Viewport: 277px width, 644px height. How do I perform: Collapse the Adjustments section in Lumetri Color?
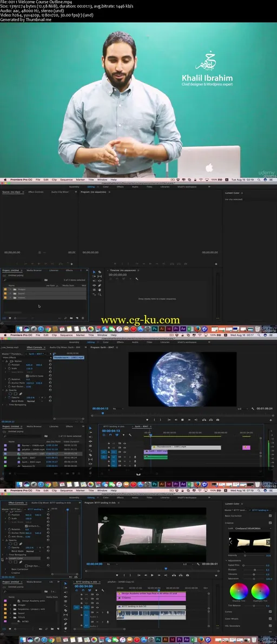226,561
